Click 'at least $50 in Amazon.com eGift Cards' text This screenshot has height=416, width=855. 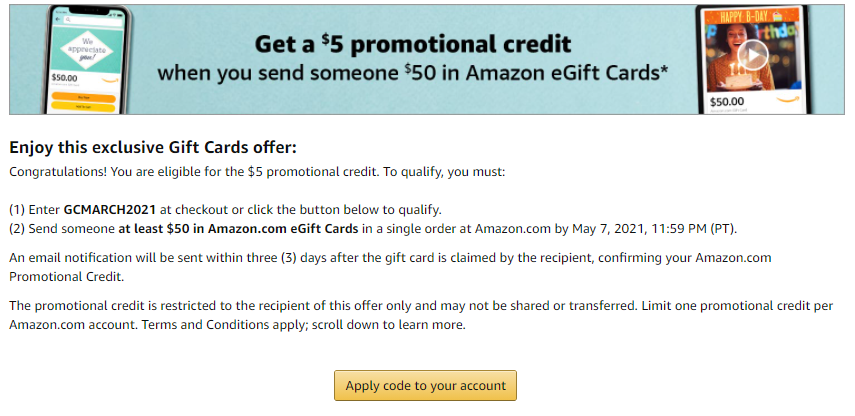[x=238, y=229]
